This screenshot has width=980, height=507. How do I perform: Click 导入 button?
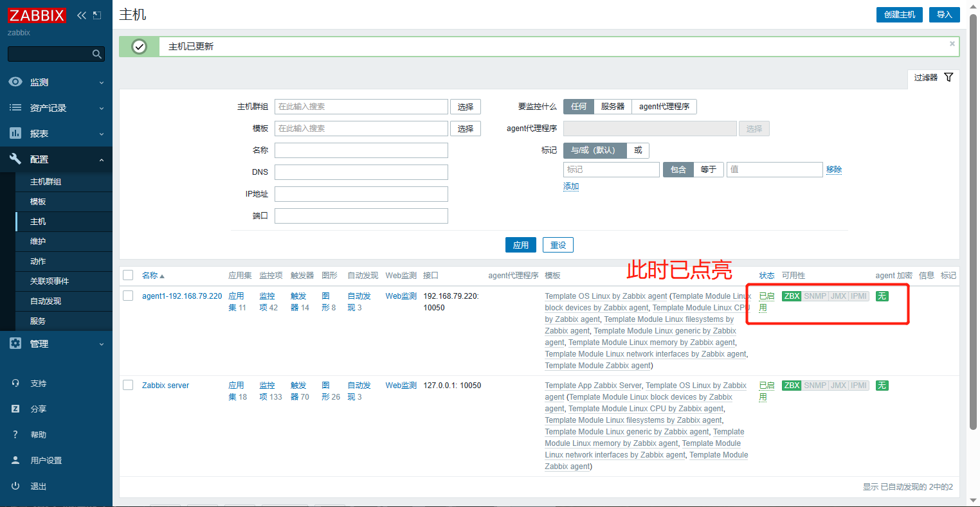click(x=945, y=14)
